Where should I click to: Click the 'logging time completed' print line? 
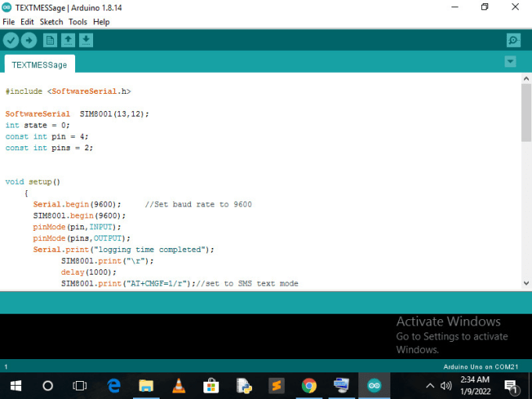click(124, 250)
